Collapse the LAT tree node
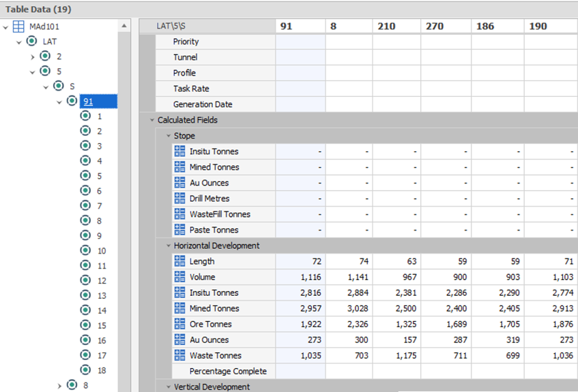578x392 pixels. [19, 42]
